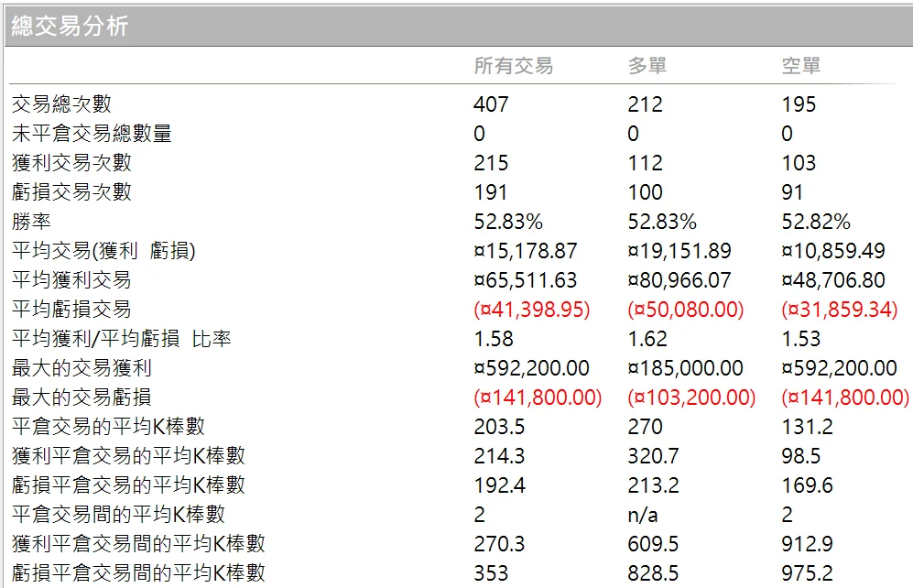Click ratio value 1.58
913x588 pixels.
pos(494,340)
